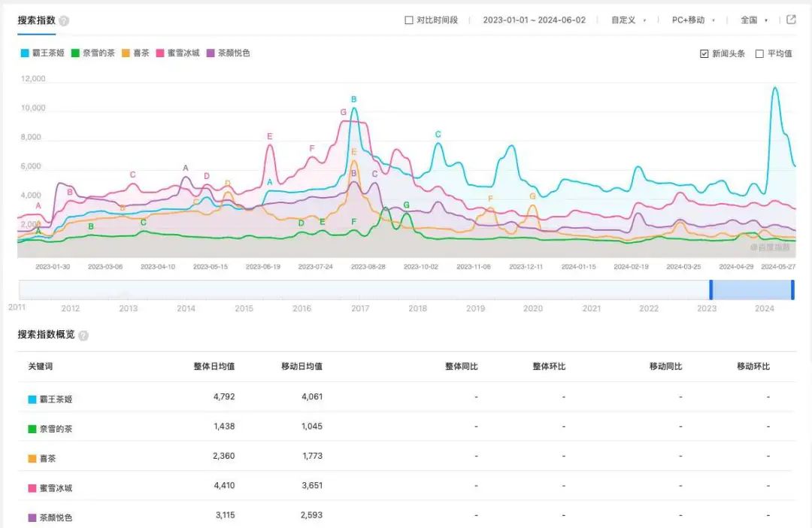Click pink news marker G near peak
Screen dimensions: 812x528
coord(343,112)
